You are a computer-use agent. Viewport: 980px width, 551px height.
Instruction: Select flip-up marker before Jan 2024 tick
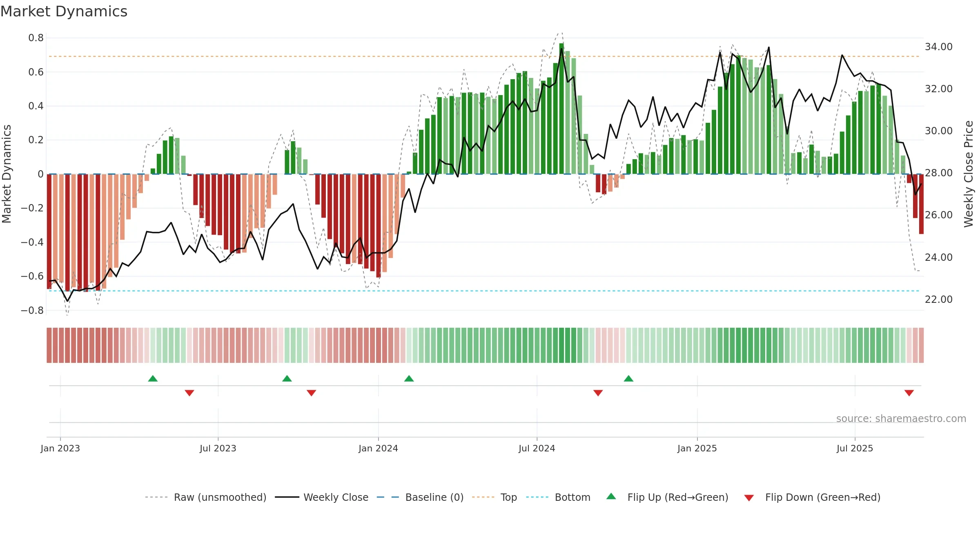point(287,378)
